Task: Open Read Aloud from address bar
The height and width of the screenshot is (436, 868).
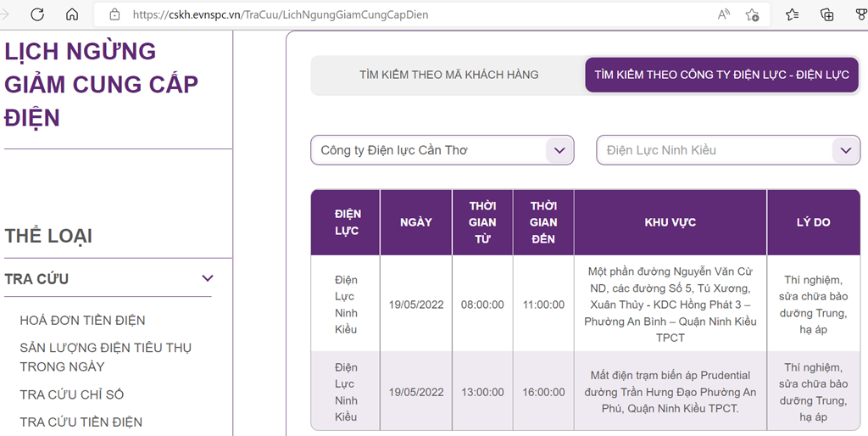Action: 724,14
